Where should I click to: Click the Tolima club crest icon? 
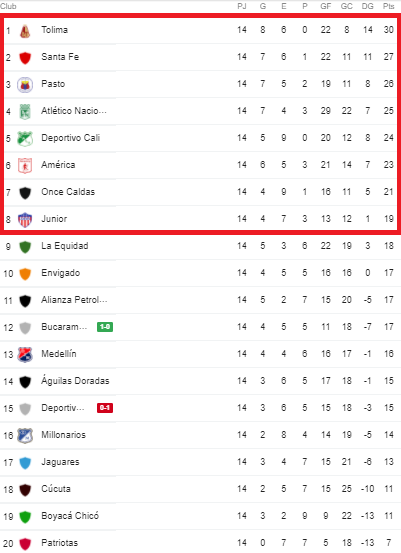click(25, 31)
